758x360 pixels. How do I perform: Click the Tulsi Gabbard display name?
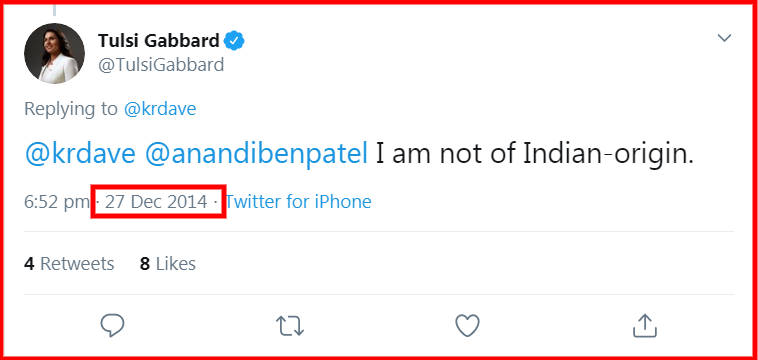click(x=159, y=42)
